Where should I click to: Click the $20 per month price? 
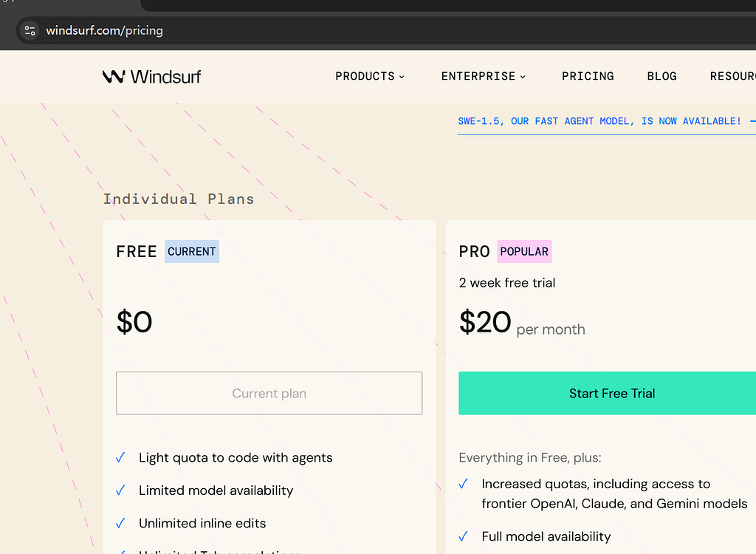pyautogui.click(x=522, y=323)
